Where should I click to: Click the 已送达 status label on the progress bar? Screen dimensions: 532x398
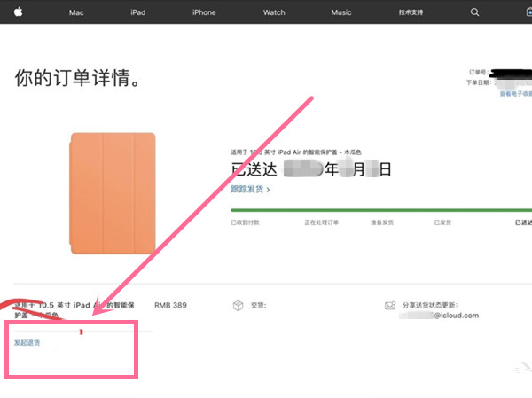pos(523,222)
